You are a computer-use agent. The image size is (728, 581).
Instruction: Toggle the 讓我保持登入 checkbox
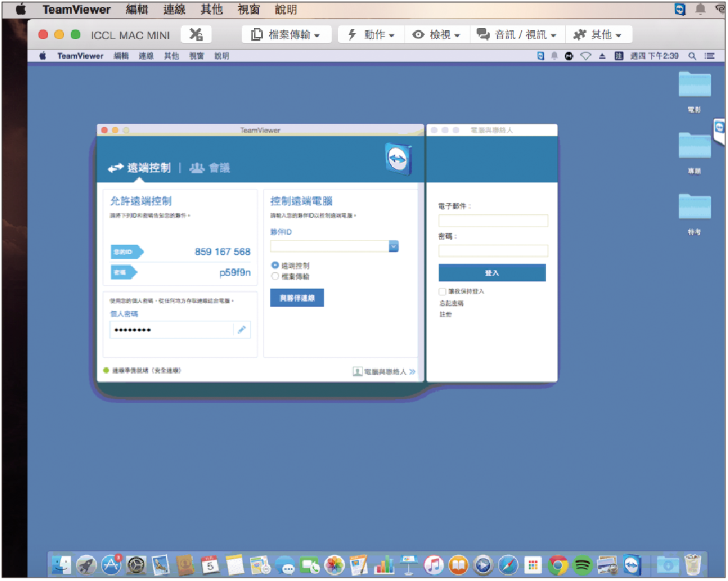click(x=442, y=292)
